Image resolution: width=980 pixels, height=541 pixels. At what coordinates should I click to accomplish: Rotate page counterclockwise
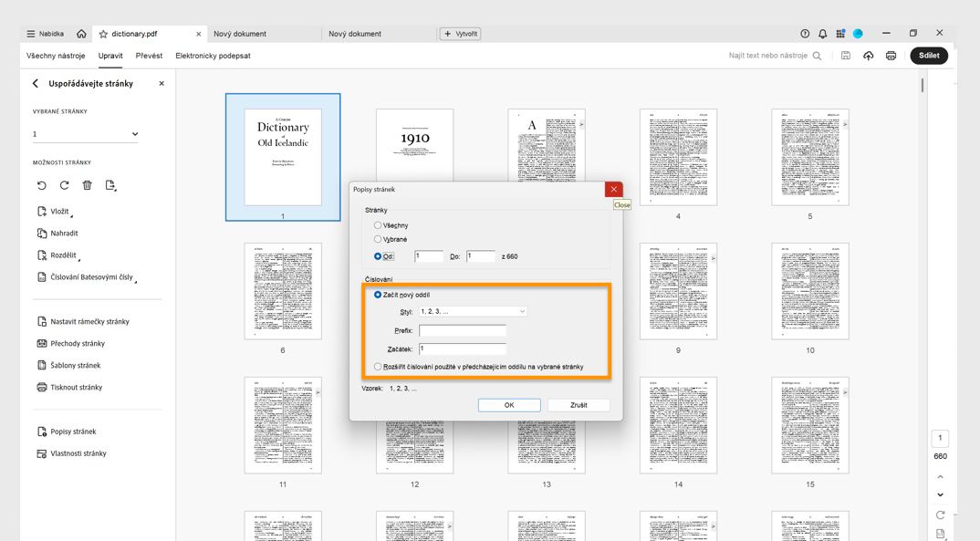[41, 185]
